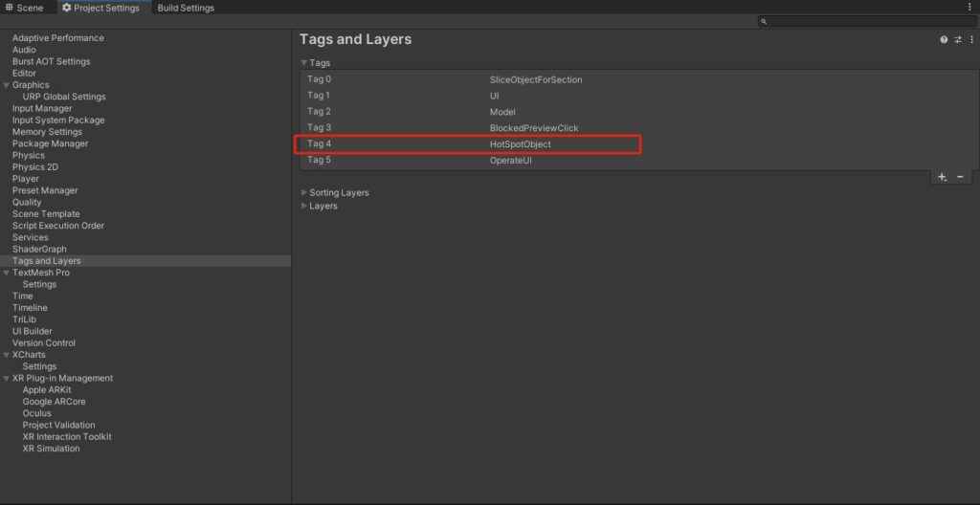
Task: Expand the Layers section
Action: pyautogui.click(x=305, y=207)
